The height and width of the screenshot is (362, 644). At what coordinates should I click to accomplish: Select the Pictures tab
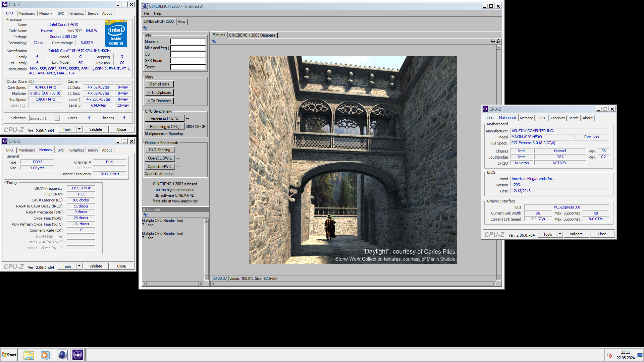coord(219,35)
